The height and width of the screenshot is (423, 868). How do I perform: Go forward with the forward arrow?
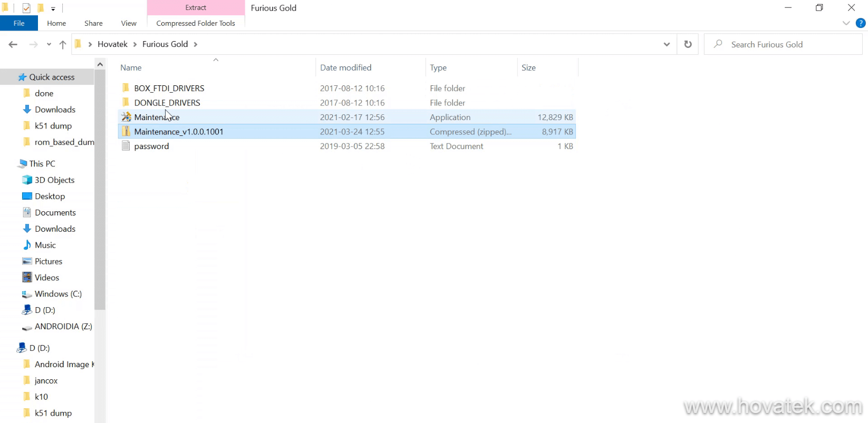[x=33, y=44]
